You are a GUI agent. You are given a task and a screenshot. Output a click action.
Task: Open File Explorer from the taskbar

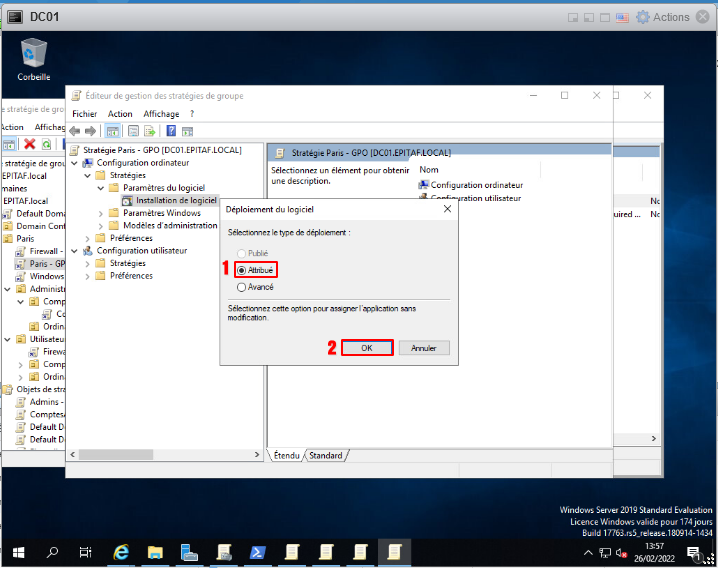(155, 552)
